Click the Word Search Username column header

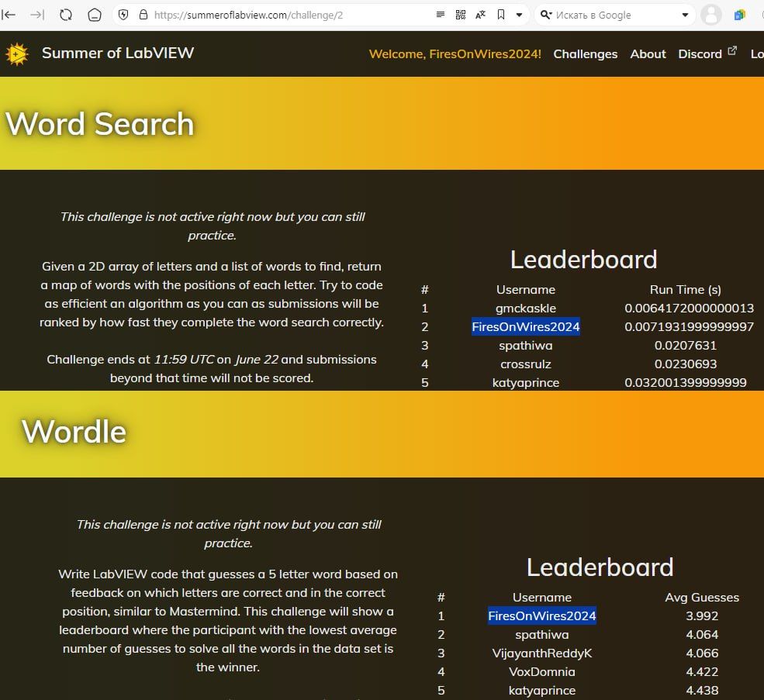[526, 289]
